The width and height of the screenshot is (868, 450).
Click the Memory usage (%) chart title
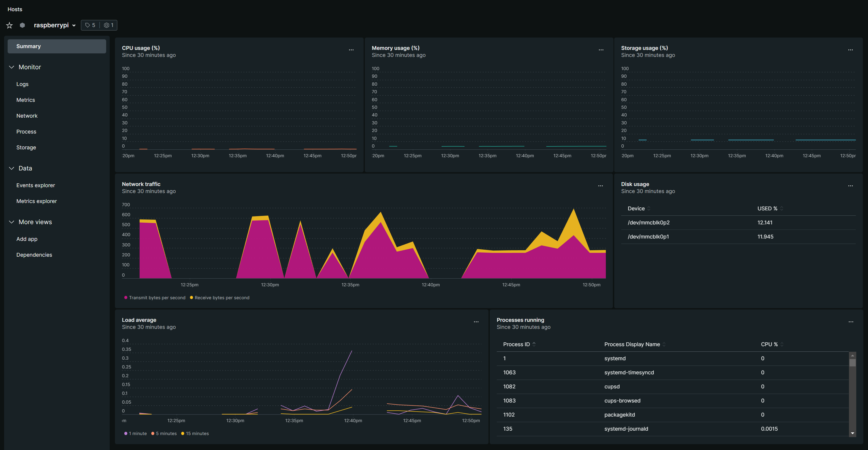(395, 48)
